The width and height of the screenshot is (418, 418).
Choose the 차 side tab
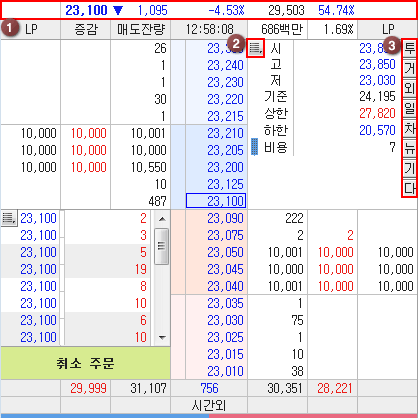(x=409, y=128)
